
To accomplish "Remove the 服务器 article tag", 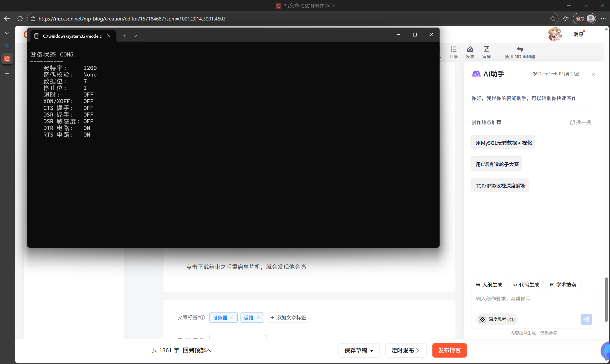I will pyautogui.click(x=232, y=317).
